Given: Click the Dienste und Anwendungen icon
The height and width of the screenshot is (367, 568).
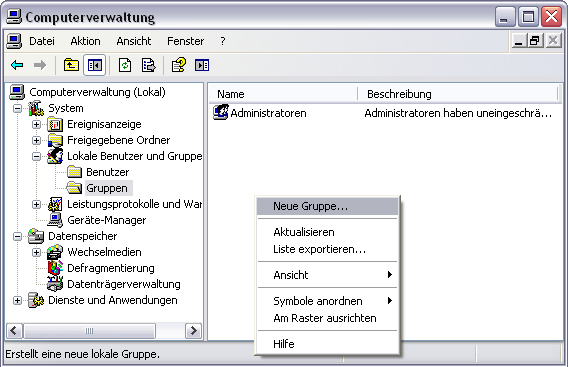Looking at the screenshot, I should 36,300.
